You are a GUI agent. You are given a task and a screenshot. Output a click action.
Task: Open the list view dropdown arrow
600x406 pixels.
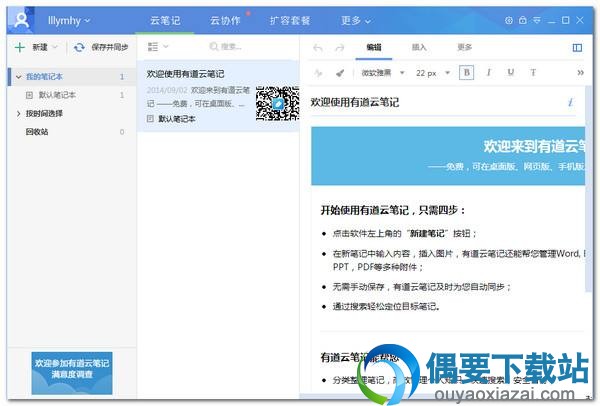click(166, 47)
